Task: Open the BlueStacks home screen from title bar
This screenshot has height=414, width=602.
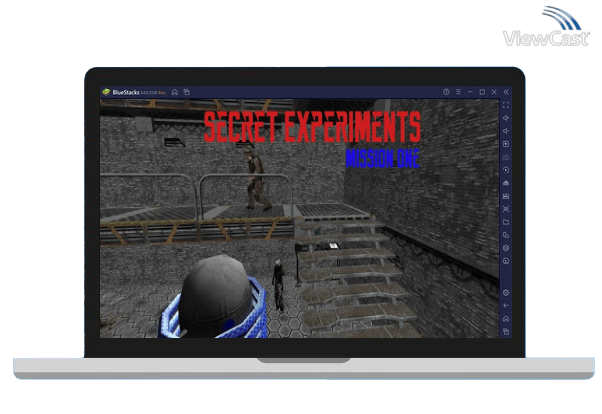Action: click(175, 92)
